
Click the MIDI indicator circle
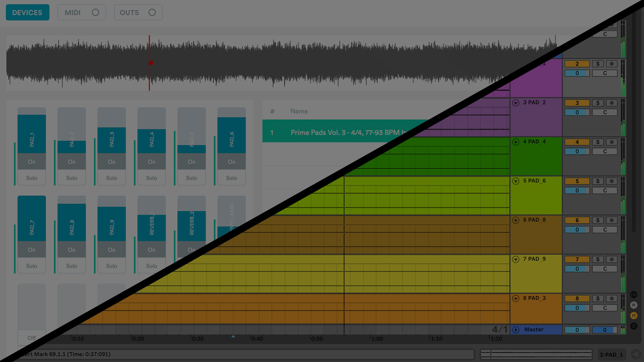point(96,12)
